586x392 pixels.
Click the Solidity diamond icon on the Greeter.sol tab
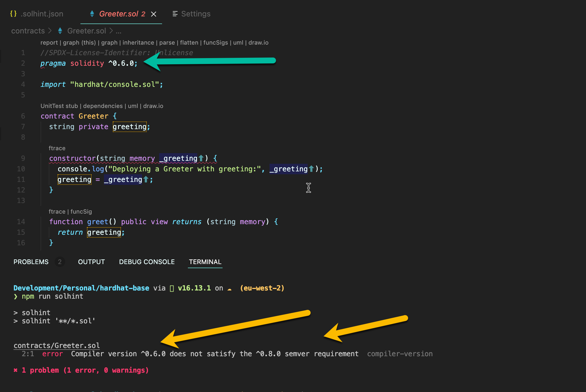92,14
